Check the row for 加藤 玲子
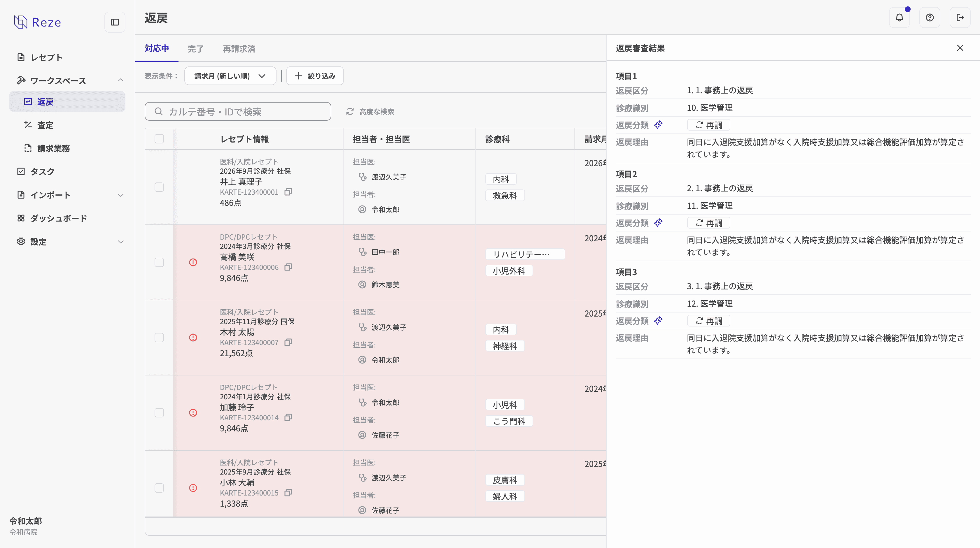The image size is (980, 548). [160, 413]
